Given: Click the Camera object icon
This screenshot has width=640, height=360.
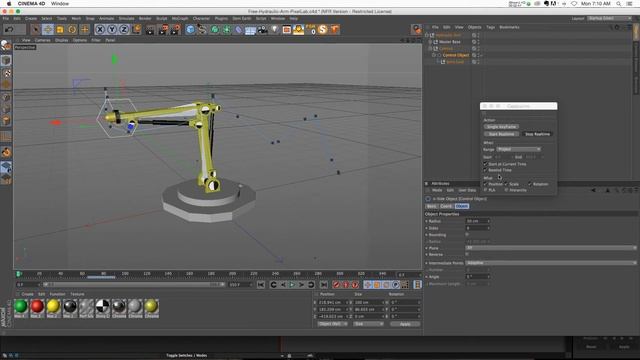Looking at the screenshot, I should (x=262, y=29).
